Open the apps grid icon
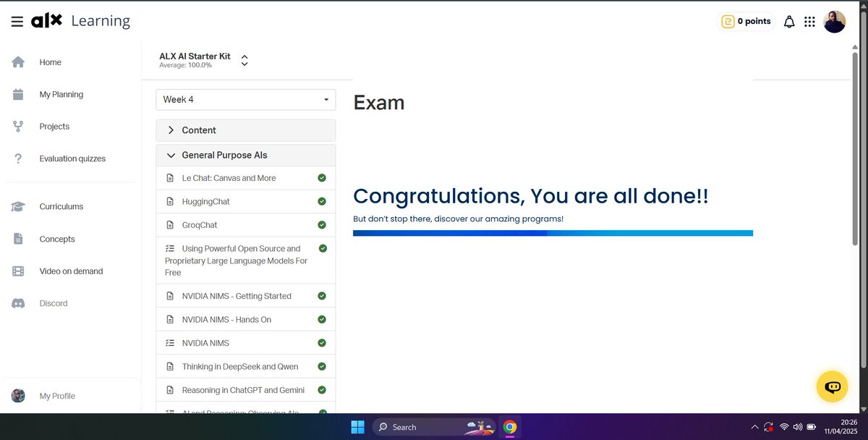This screenshot has width=868, height=440. coord(809,22)
